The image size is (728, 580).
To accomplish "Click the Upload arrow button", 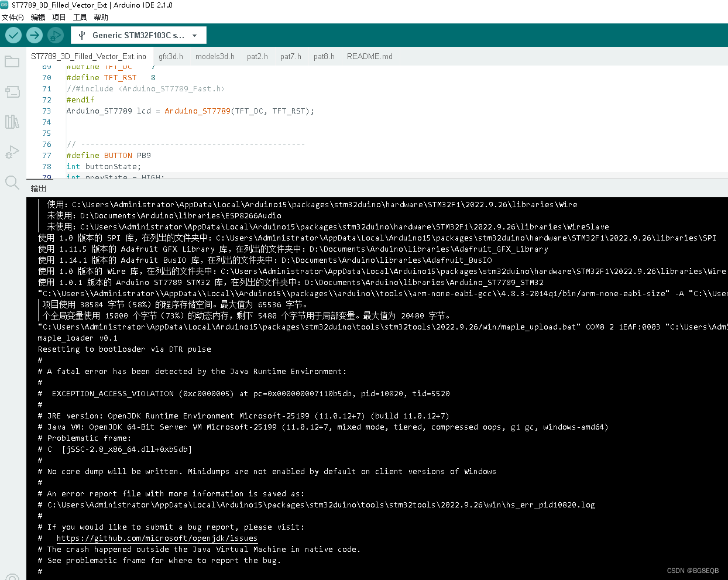I will pyautogui.click(x=35, y=35).
